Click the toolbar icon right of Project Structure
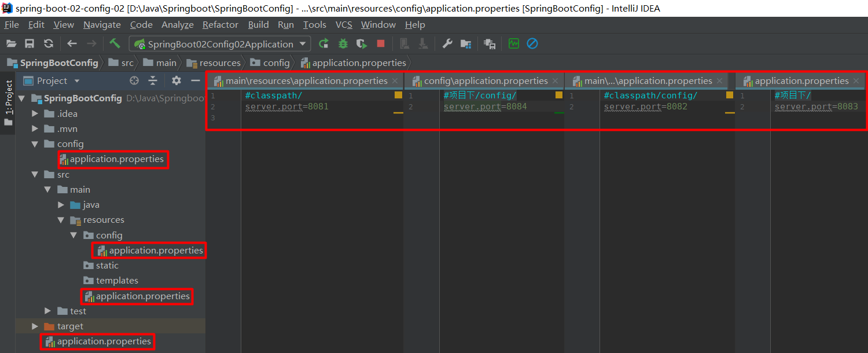Screen dimensions: 868x353 (x=490, y=43)
